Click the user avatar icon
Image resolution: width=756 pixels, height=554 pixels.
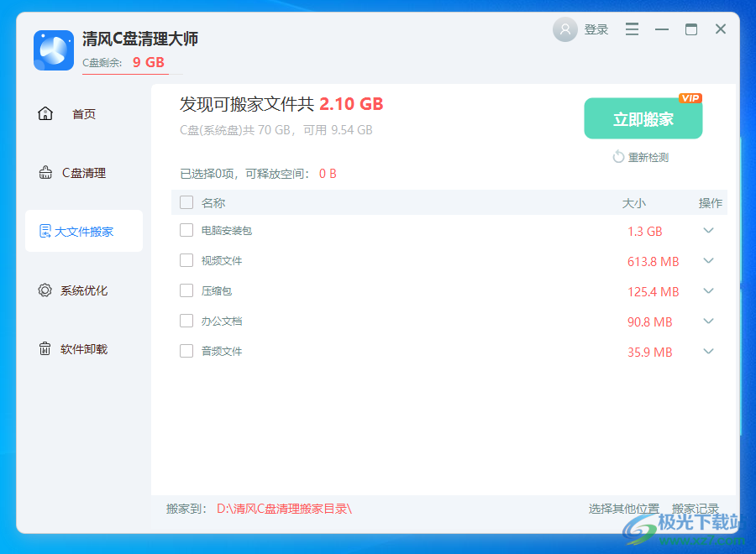click(564, 29)
